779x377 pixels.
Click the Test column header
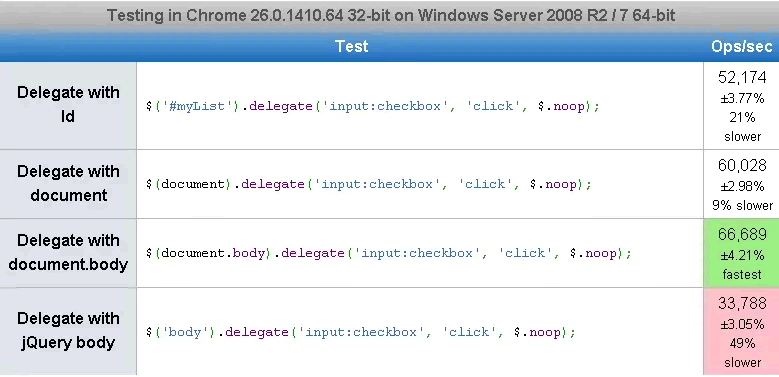click(352, 46)
